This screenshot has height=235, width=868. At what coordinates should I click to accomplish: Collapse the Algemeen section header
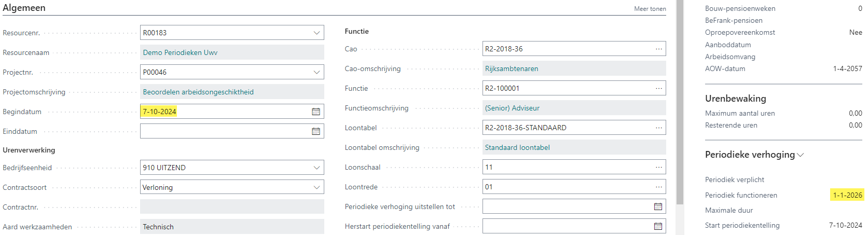pos(24,8)
